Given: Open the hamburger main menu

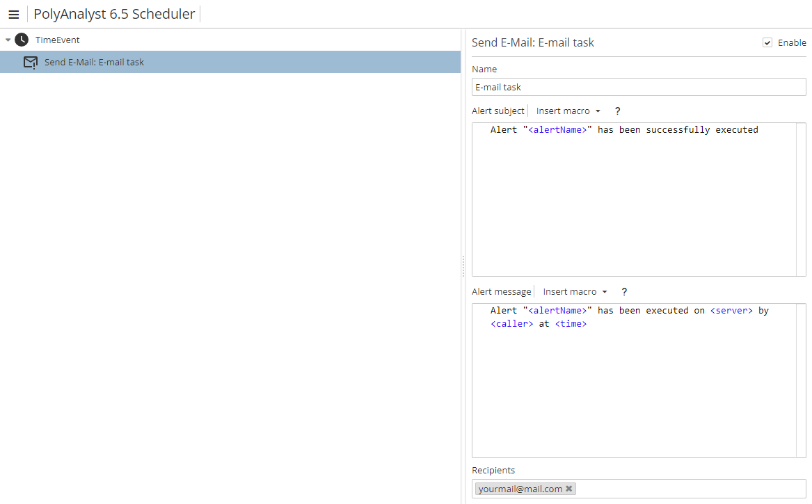Looking at the screenshot, I should [13, 15].
